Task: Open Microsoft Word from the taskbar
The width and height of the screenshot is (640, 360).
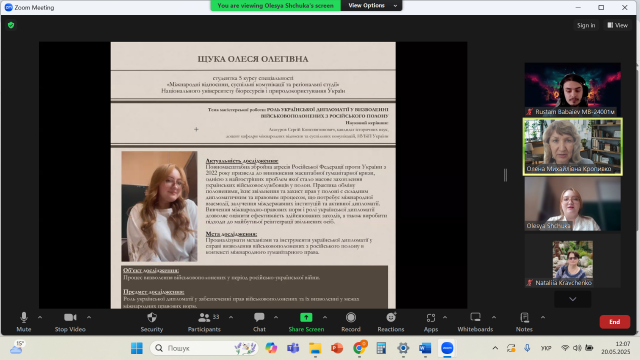Action: [425, 348]
